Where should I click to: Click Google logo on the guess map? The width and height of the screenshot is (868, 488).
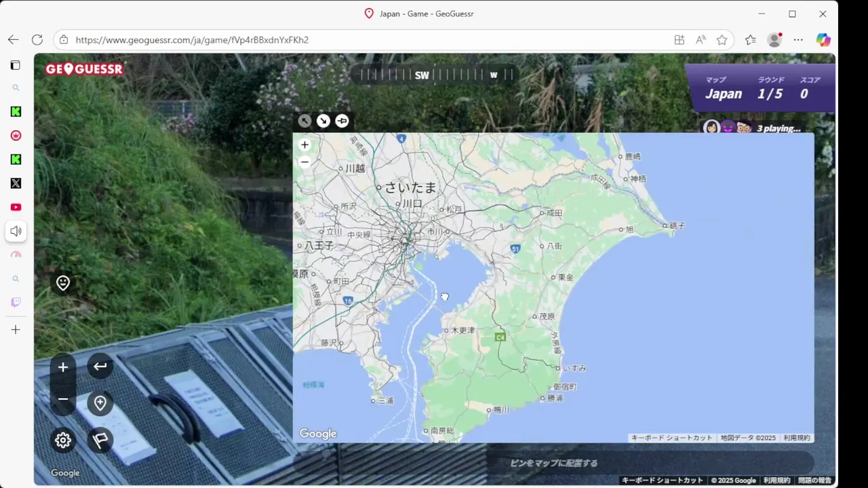(x=318, y=434)
